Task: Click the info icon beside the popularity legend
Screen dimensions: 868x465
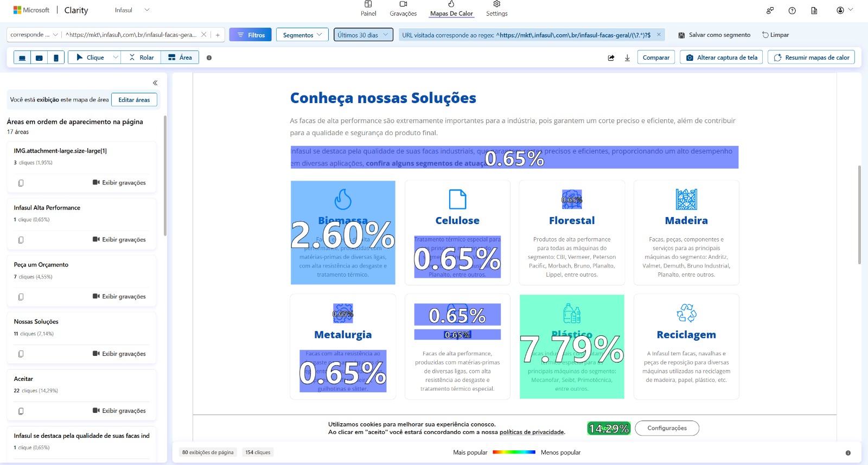Action: click(848, 453)
